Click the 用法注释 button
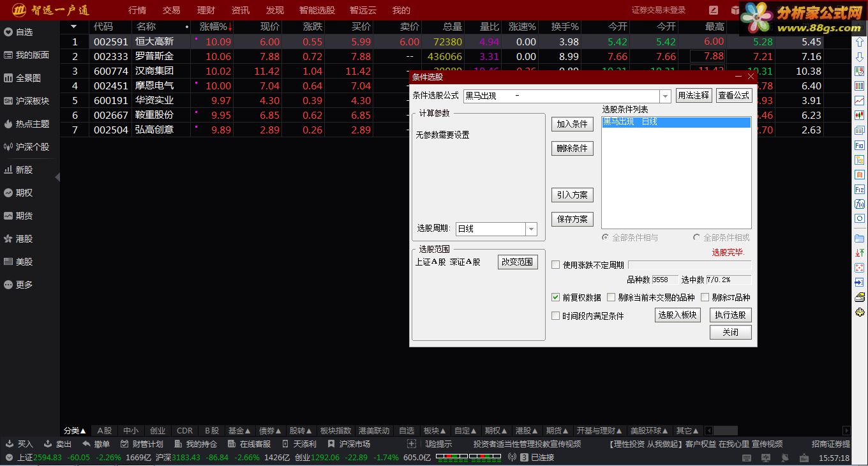Viewport: 868px width, 466px height. click(694, 96)
